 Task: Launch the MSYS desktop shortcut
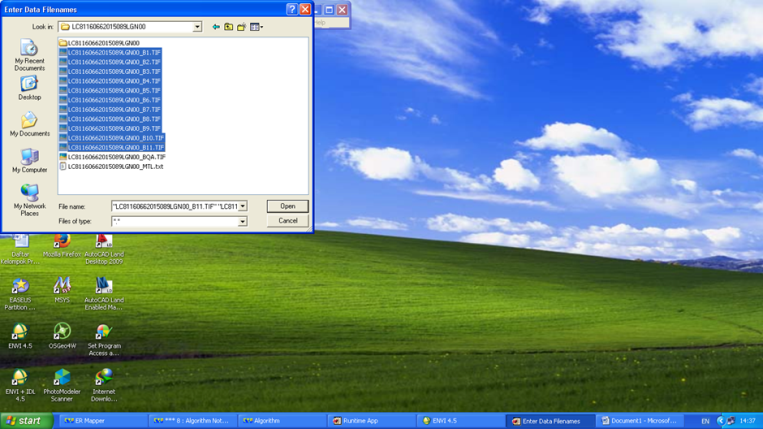(x=62, y=290)
